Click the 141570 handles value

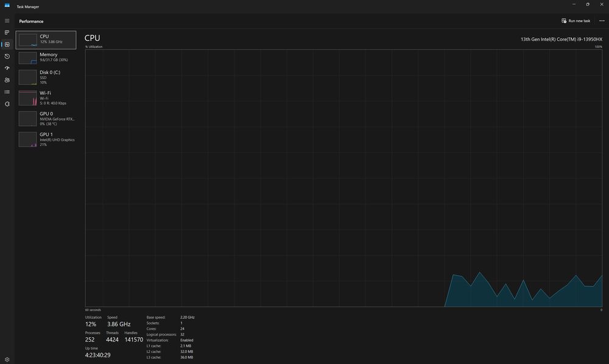click(x=133, y=340)
